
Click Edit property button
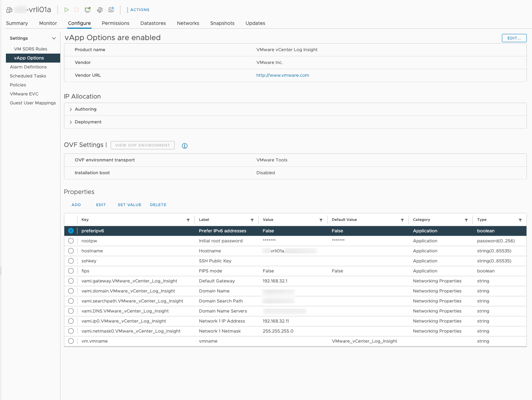tap(101, 205)
